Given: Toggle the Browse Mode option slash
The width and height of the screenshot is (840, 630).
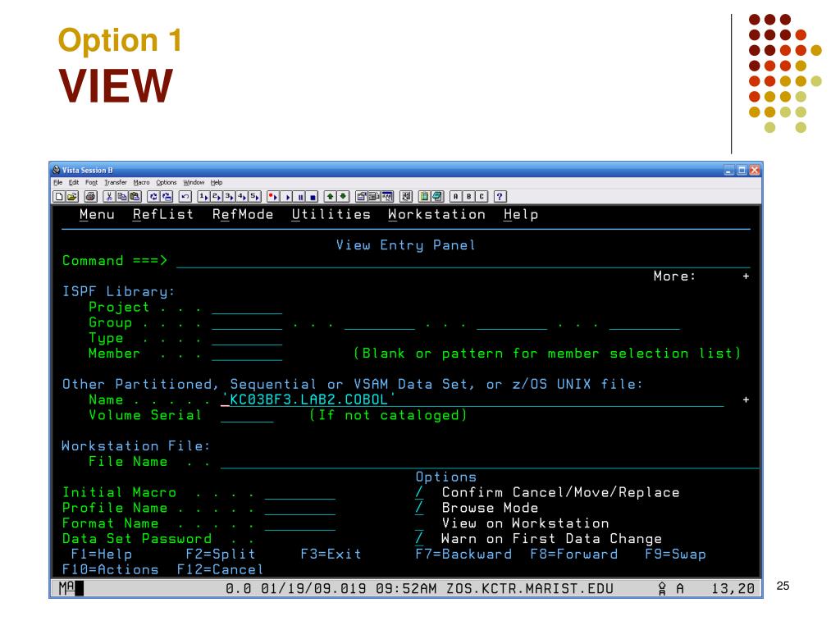Looking at the screenshot, I should coord(419,508).
